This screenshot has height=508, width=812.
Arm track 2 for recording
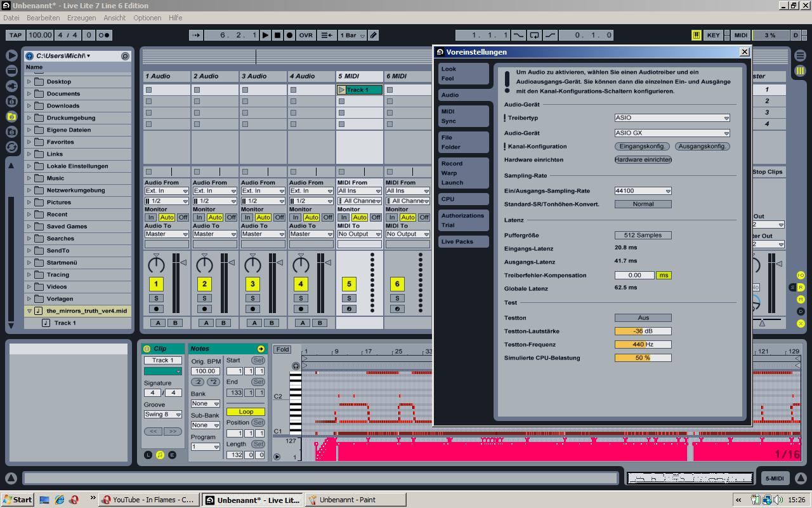pos(204,309)
